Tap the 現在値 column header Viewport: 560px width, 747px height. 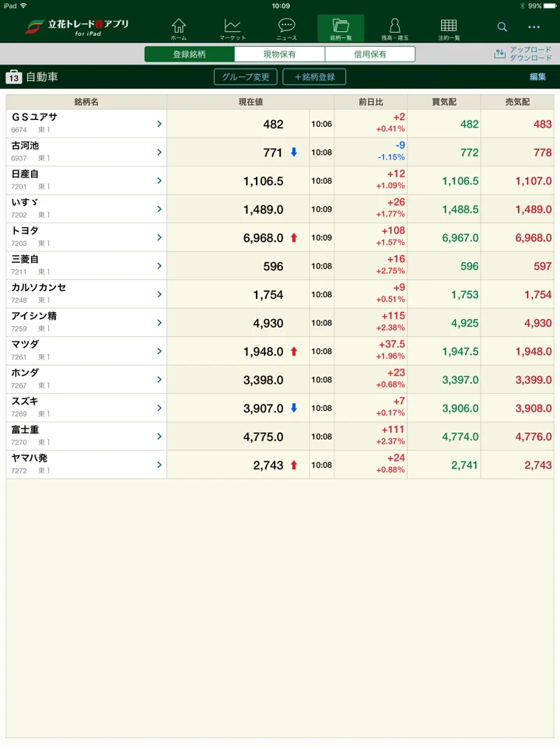pos(250,102)
